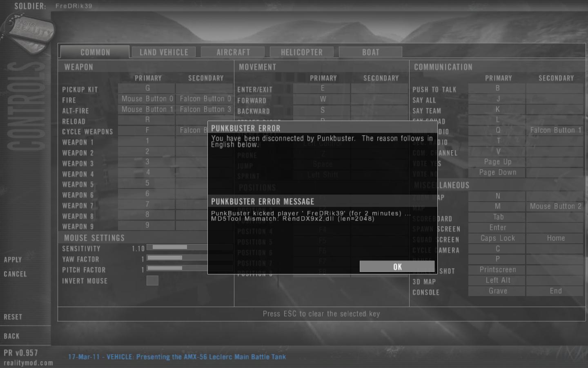Reset controls to defaults
The height and width of the screenshot is (368, 588).
pyautogui.click(x=13, y=317)
